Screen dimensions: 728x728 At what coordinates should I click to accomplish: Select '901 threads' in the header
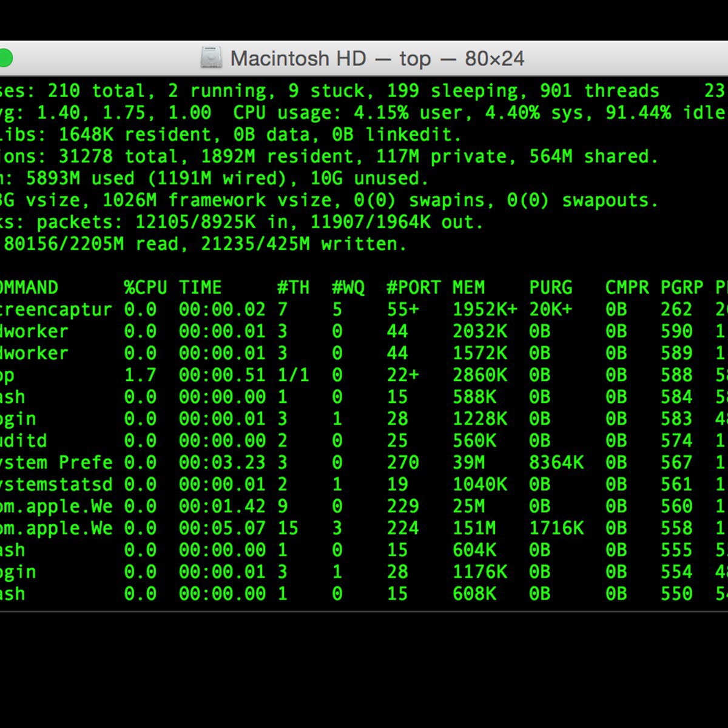[x=600, y=91]
